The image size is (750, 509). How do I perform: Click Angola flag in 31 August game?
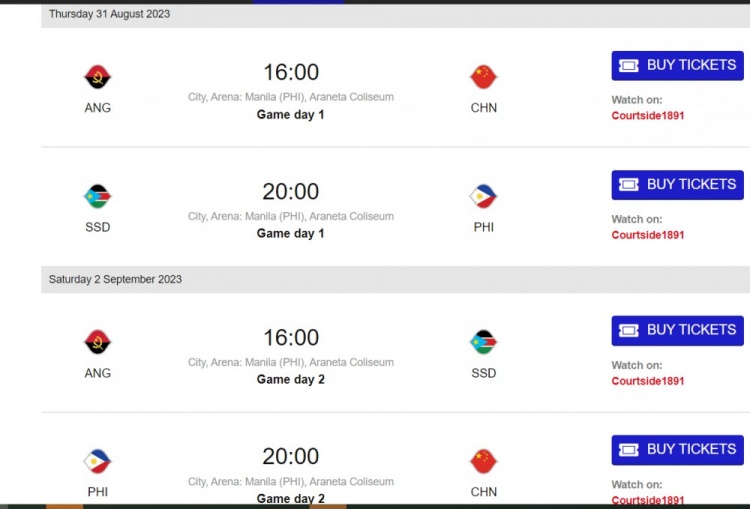(98, 77)
